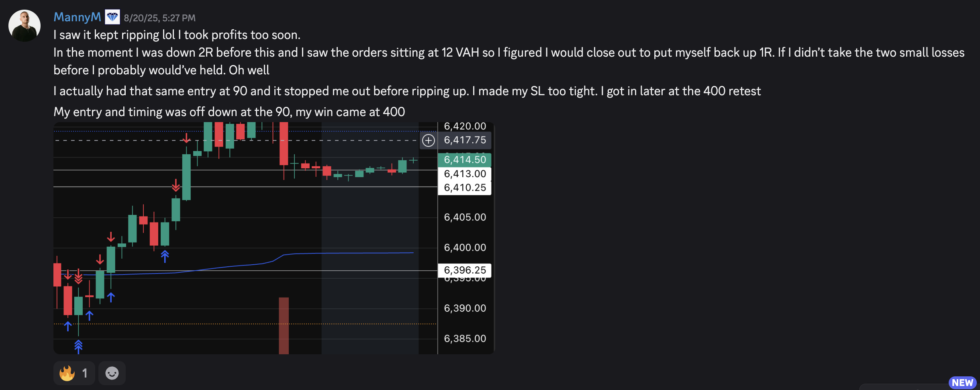
Task: Click the 6,400.00 axis price label
Action: pos(465,247)
